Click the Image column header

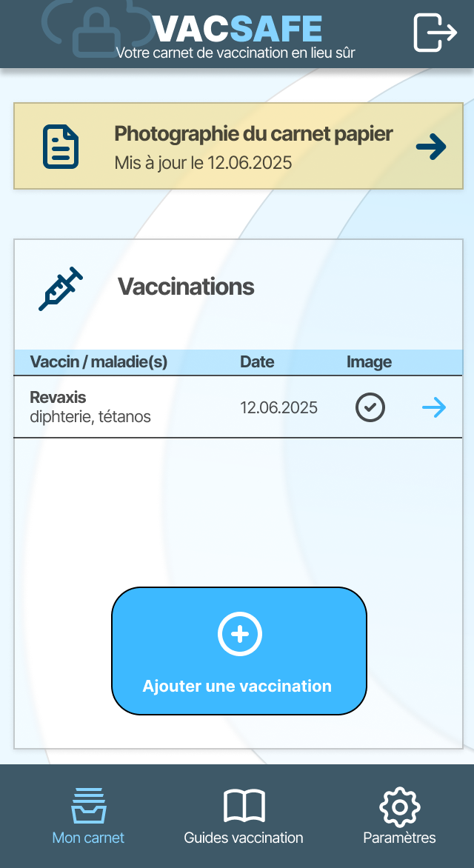point(369,362)
